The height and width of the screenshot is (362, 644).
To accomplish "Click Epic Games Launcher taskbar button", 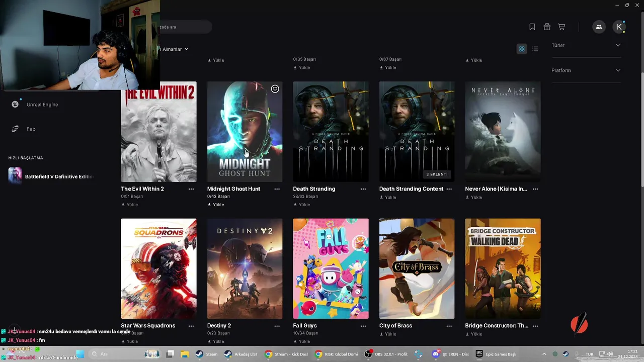I will pos(497,354).
